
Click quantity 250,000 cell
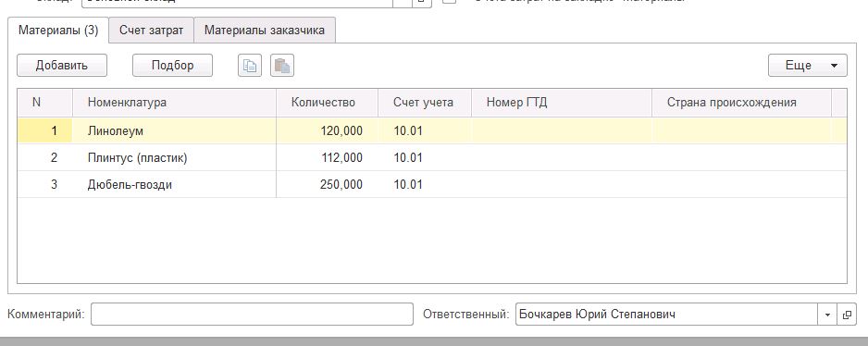click(x=328, y=184)
